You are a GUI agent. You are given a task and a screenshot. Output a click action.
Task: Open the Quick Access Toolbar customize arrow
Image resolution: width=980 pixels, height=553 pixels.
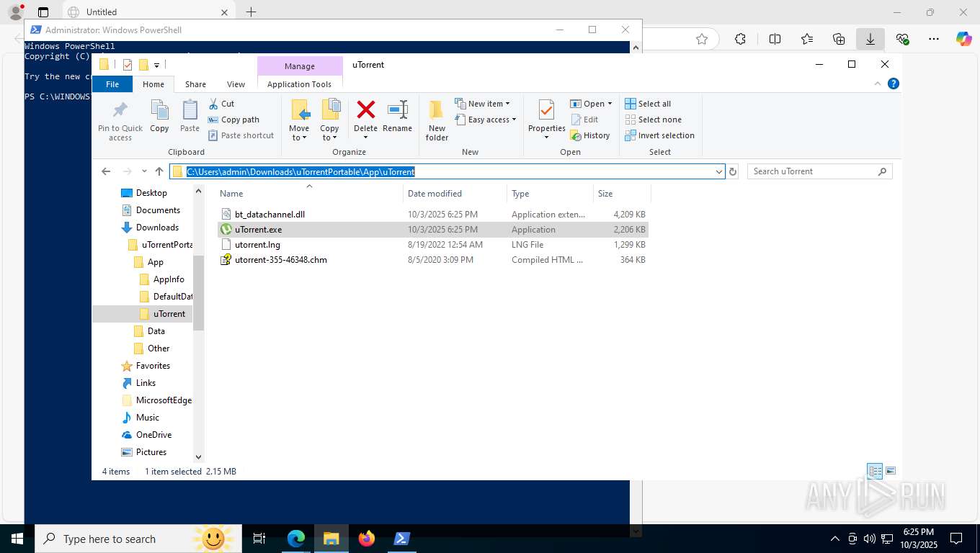(x=157, y=65)
